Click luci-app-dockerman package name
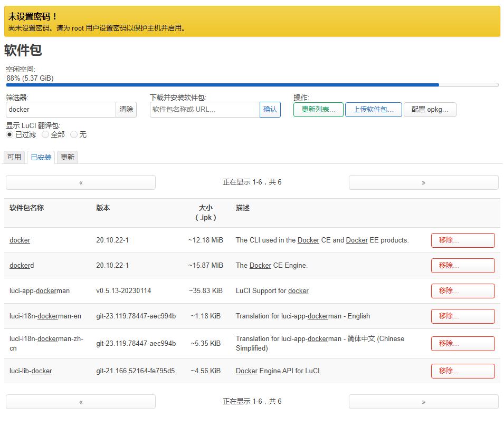504x427 pixels. tap(40, 291)
